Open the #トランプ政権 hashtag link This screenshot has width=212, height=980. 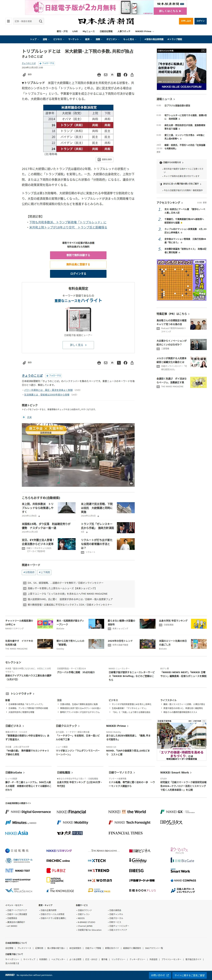(x=175, y=39)
